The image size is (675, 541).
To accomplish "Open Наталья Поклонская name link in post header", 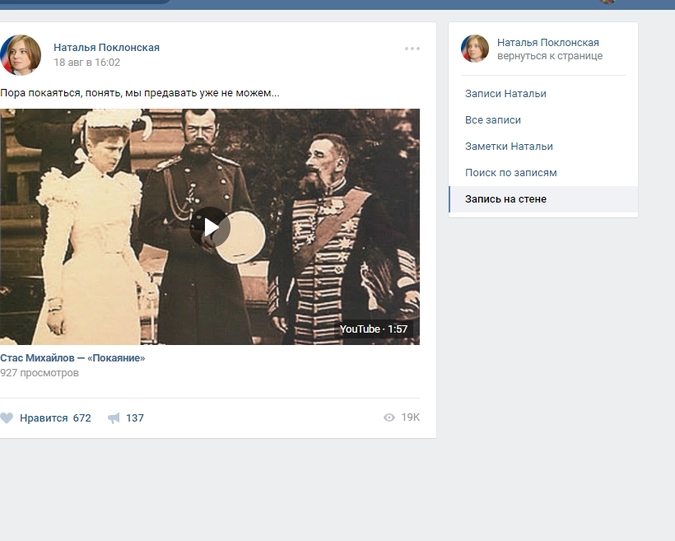I will (x=106, y=47).
